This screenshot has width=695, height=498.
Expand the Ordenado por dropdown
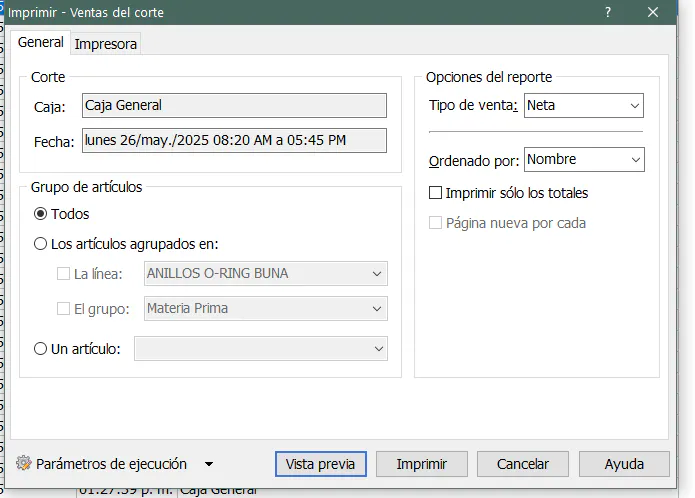click(584, 159)
